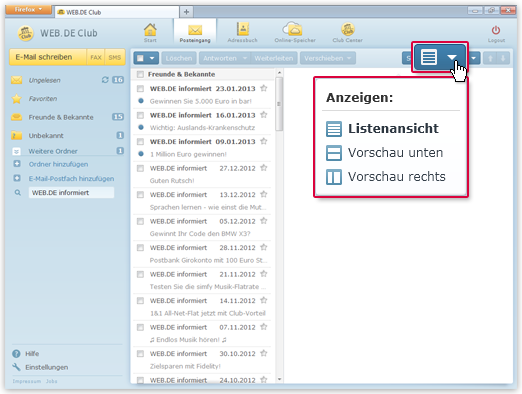Star the 05.12.2012 email
The width and height of the screenshot is (522, 394).
[264, 221]
